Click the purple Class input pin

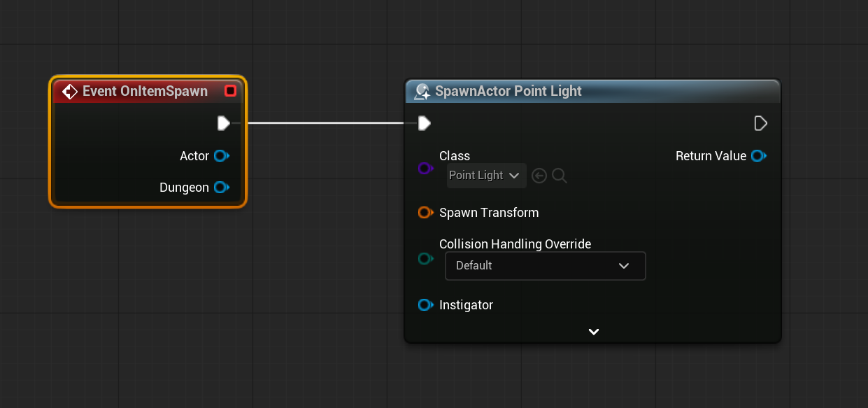click(425, 169)
